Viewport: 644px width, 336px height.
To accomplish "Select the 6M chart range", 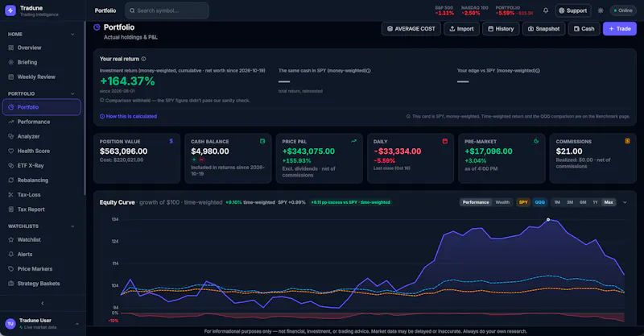I will click(x=583, y=202).
